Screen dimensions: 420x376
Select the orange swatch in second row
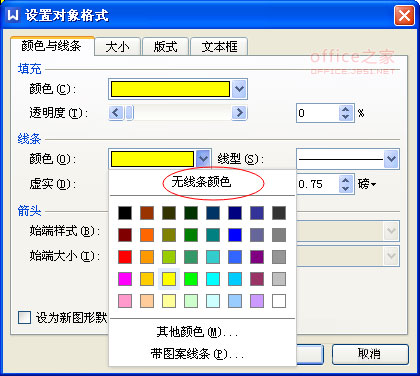(x=147, y=235)
